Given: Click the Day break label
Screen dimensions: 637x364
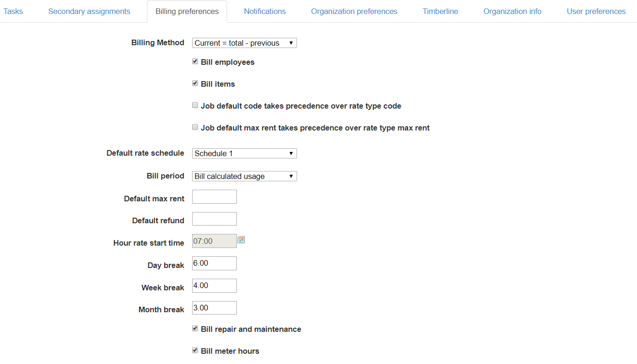Looking at the screenshot, I should tap(166, 265).
